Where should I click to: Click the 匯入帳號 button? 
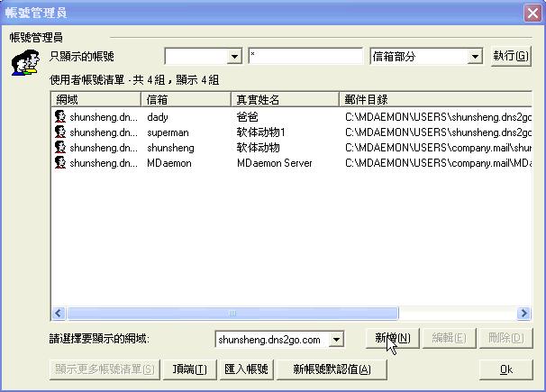(x=246, y=369)
